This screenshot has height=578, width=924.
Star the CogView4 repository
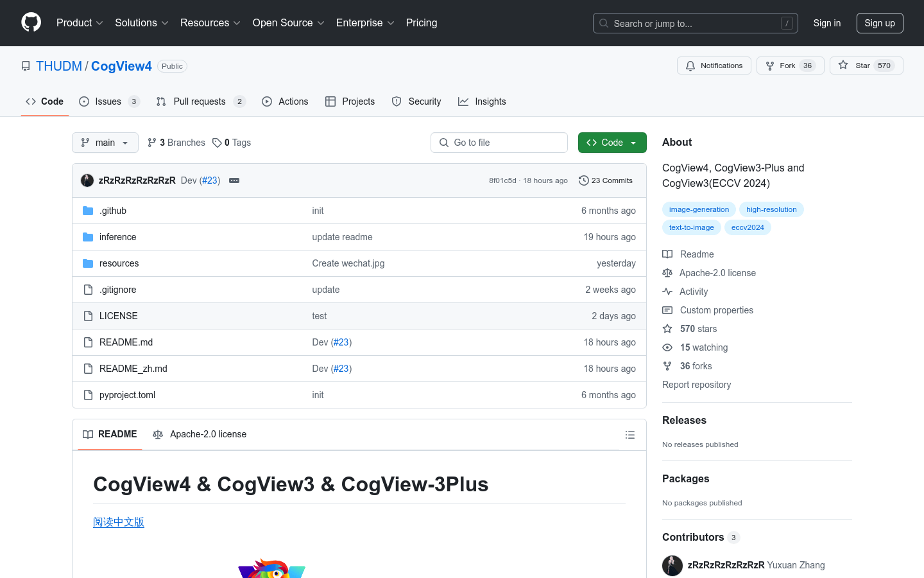[x=866, y=66]
